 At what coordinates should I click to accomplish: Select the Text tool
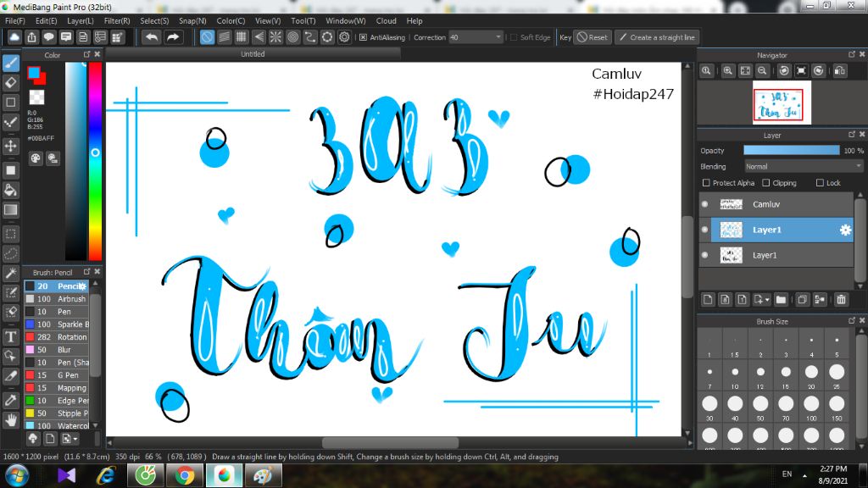click(x=10, y=336)
